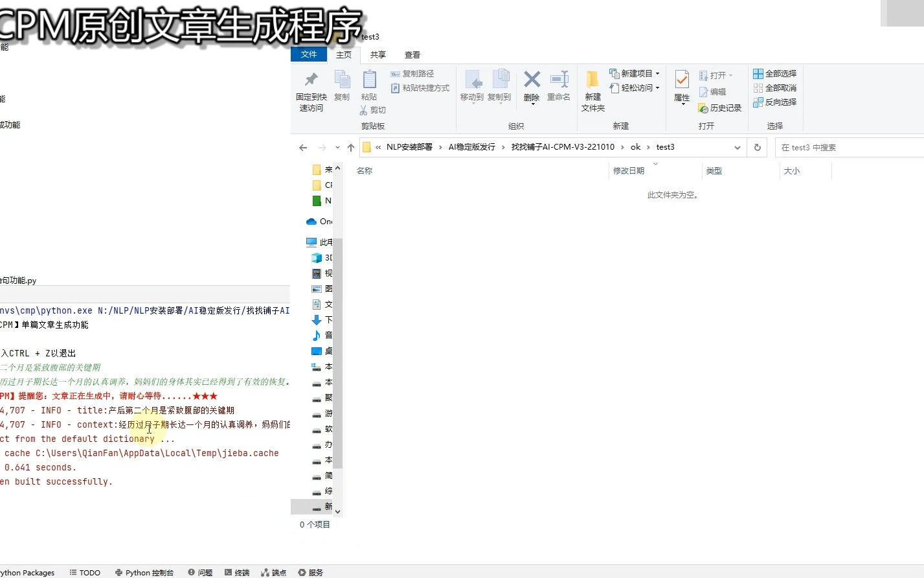Click the Edit (编辑) ribbon command
The height and width of the screenshot is (578, 924).
coord(712,92)
